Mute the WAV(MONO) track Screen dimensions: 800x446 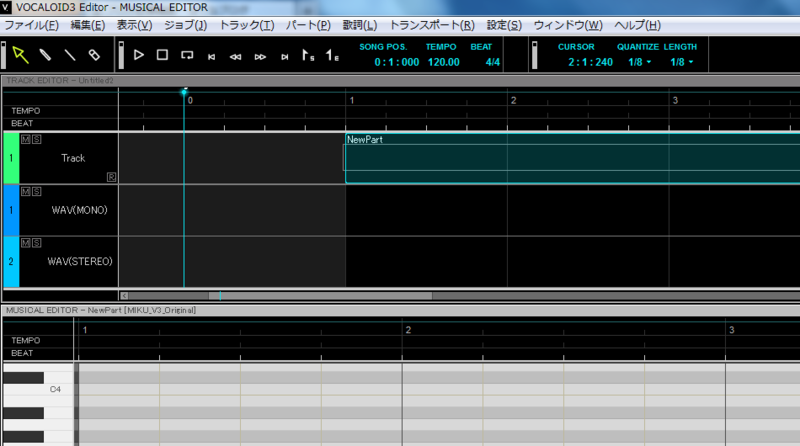tap(26, 191)
